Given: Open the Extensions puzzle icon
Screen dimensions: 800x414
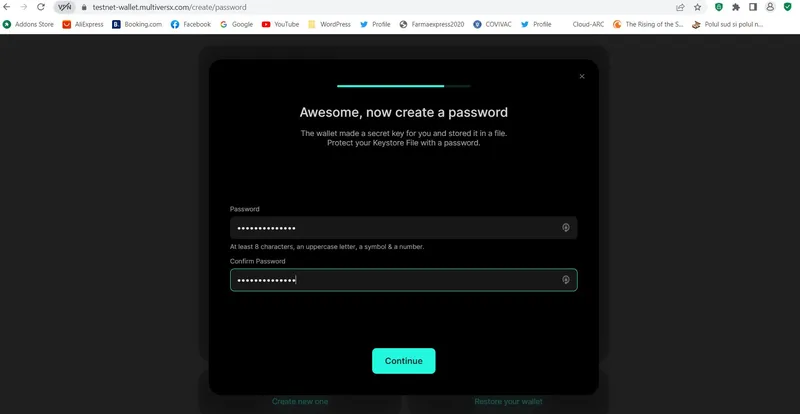Looking at the screenshot, I should (736, 7).
